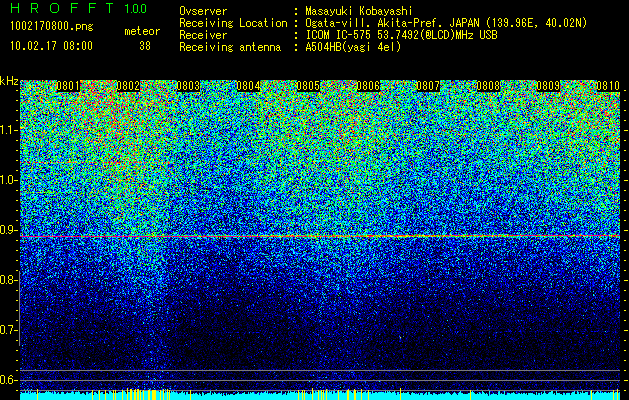Screen dimensions: 629x400
Task: Click the kHz axis unit label
Action: click(10, 81)
